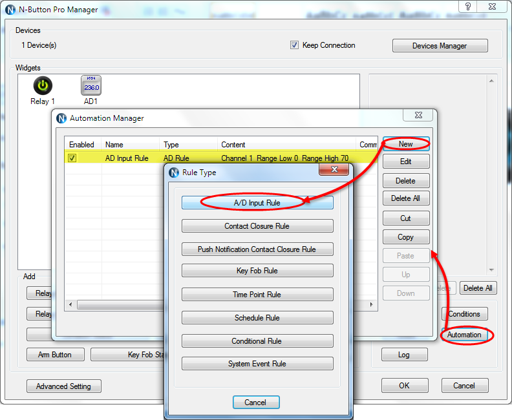Click Edit in Automation Manager

406,162
